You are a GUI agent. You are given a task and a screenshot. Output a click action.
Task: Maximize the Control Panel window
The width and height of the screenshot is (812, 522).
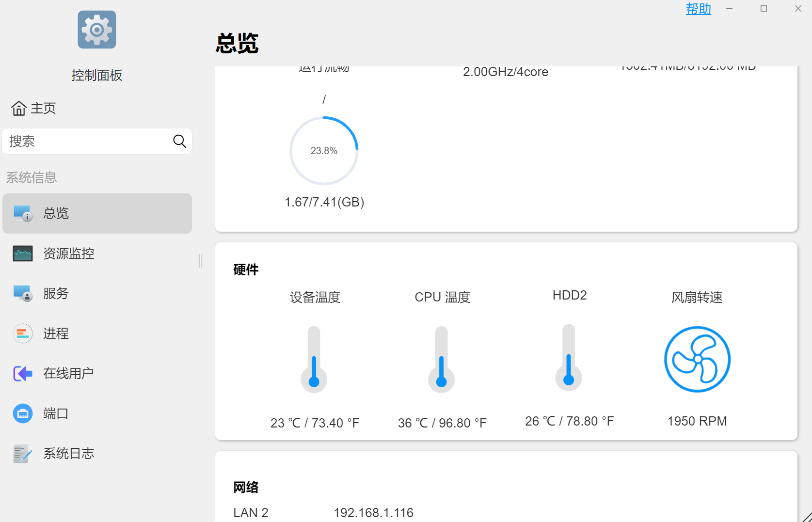click(x=764, y=9)
